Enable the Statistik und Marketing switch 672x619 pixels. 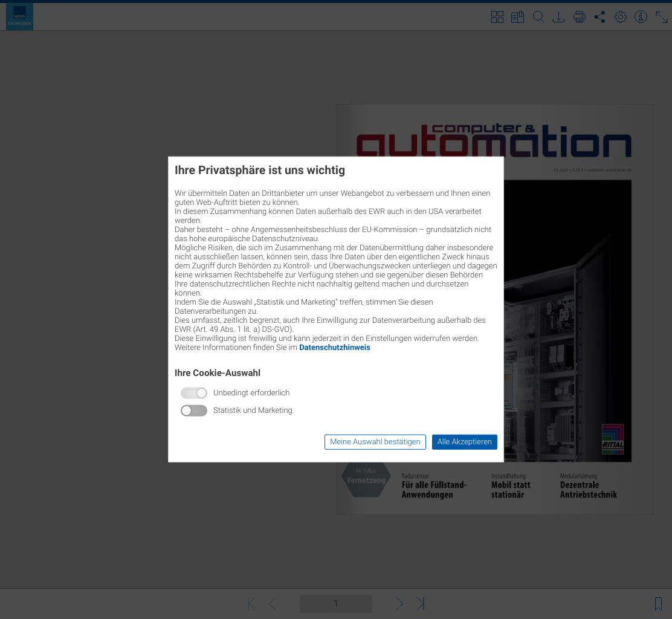[194, 410]
